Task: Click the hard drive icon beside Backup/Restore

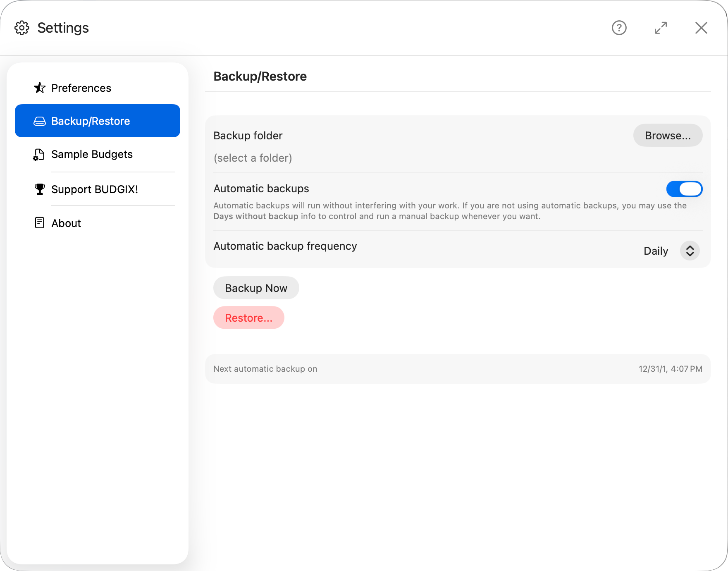Action: pyautogui.click(x=39, y=121)
